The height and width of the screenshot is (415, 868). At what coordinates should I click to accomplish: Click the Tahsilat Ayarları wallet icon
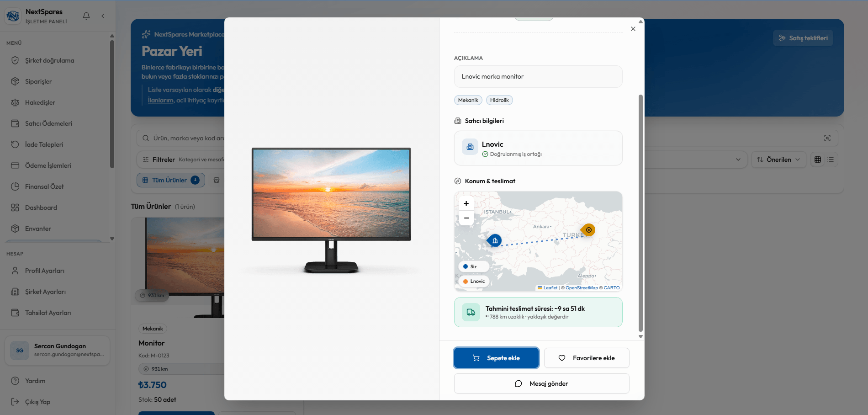click(15, 313)
